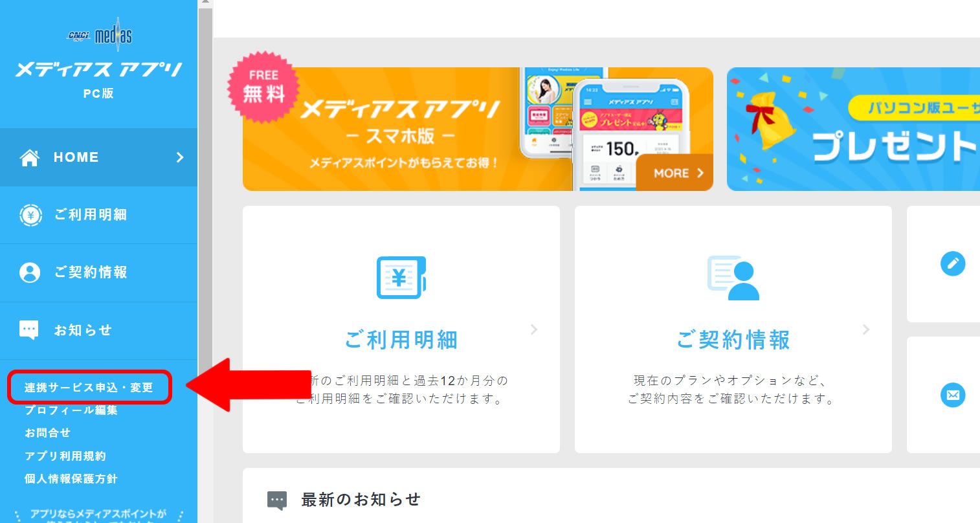980x523 pixels.
Task: Click the person icon beside ご契約情報
Action: 30,273
